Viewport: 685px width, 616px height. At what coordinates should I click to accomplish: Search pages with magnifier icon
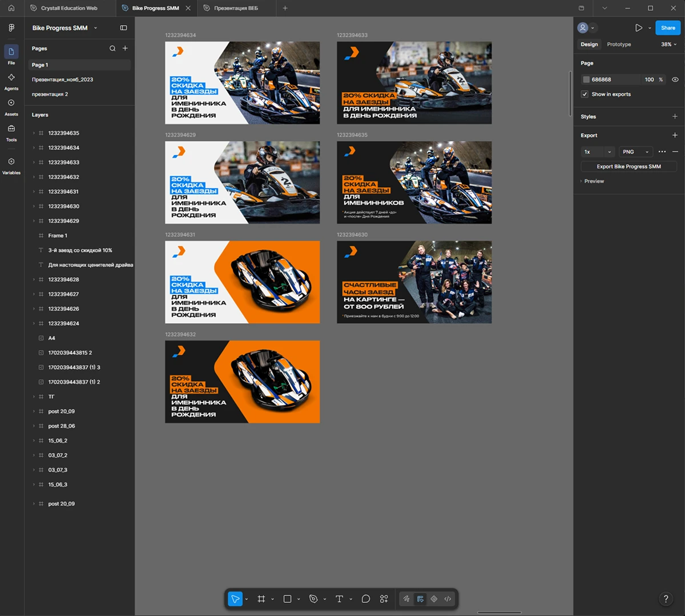[112, 48]
